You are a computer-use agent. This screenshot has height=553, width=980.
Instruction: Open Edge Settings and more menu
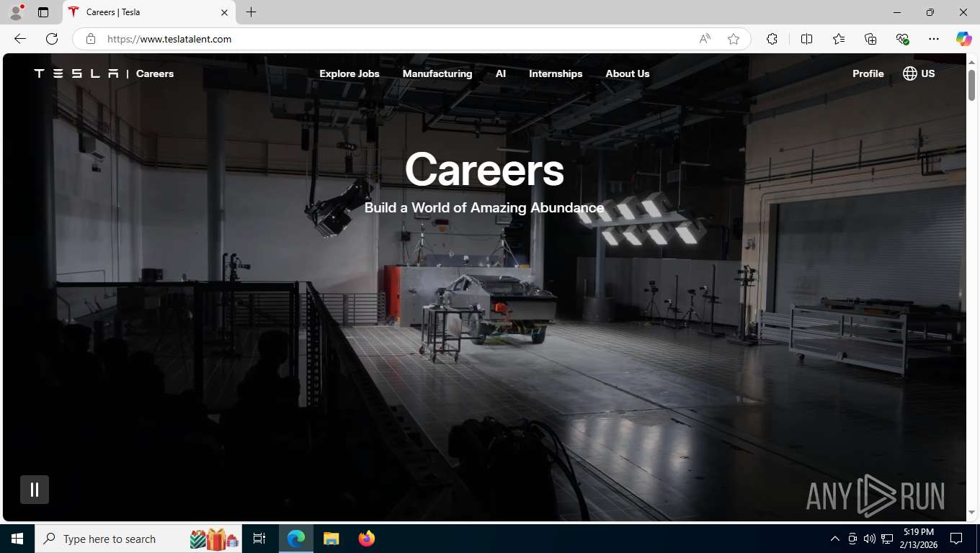coord(934,39)
